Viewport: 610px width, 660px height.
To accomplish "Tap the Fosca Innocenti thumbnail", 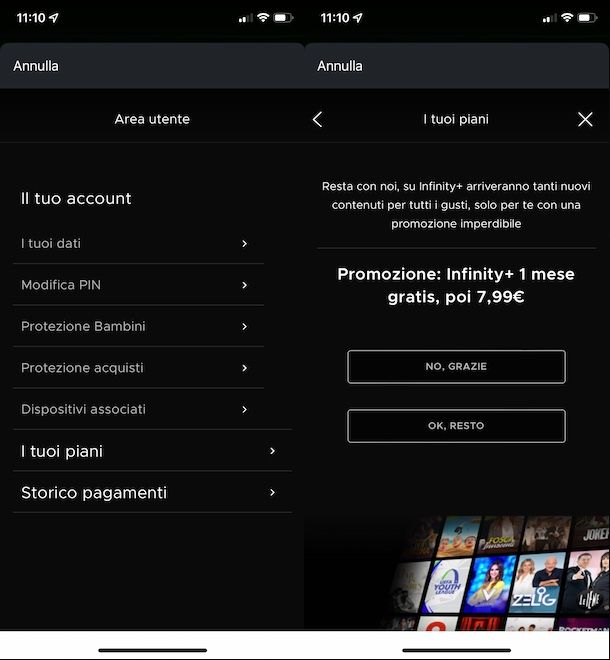I will 500,535.
